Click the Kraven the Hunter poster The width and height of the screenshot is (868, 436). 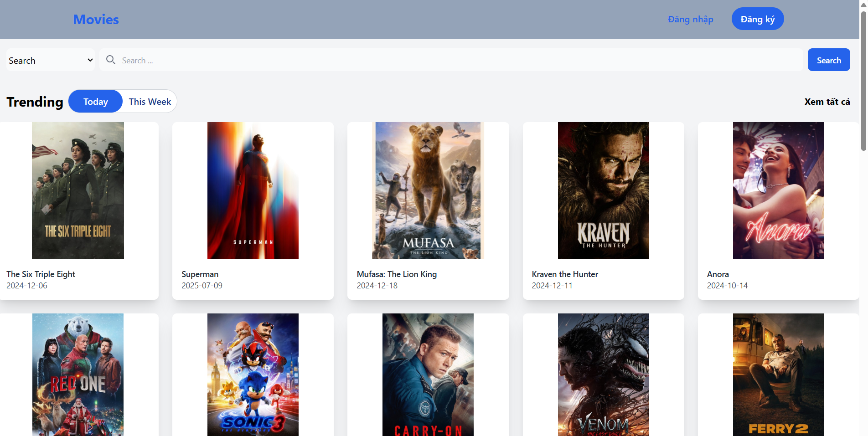pos(603,190)
